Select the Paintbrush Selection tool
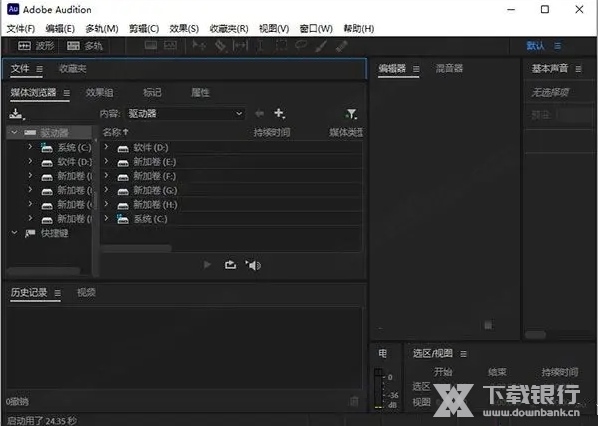The height and width of the screenshot is (426, 598). (321, 46)
